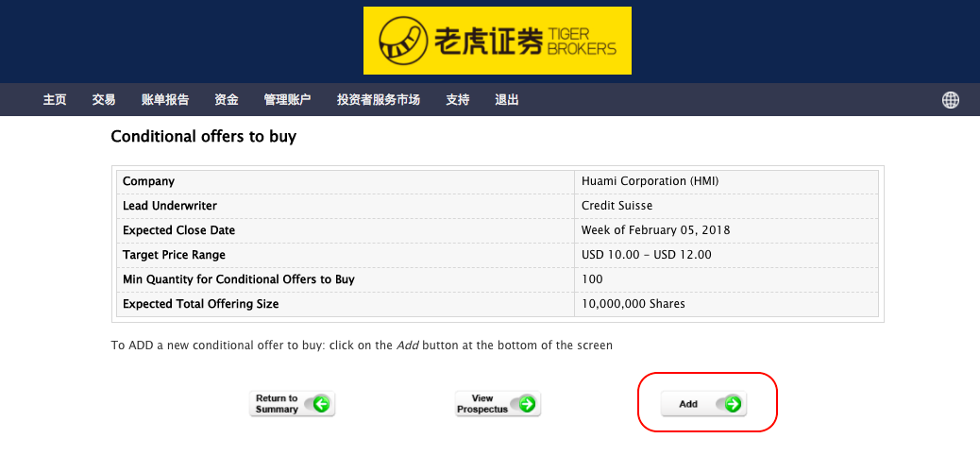
Task: Click the View Prospectus button
Action: click(x=498, y=404)
